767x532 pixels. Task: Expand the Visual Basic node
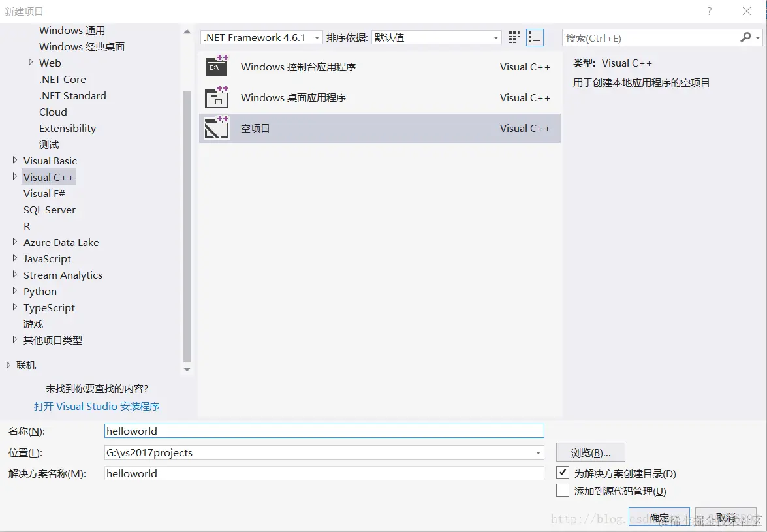(x=14, y=160)
